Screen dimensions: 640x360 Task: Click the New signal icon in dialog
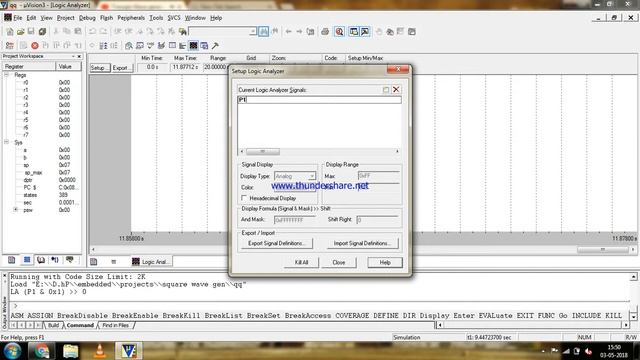[386, 89]
